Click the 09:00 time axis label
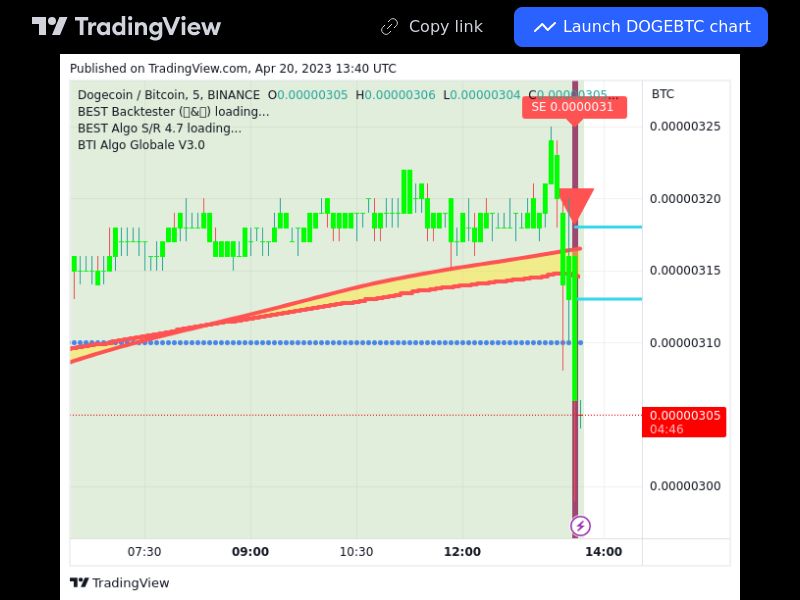 250,552
